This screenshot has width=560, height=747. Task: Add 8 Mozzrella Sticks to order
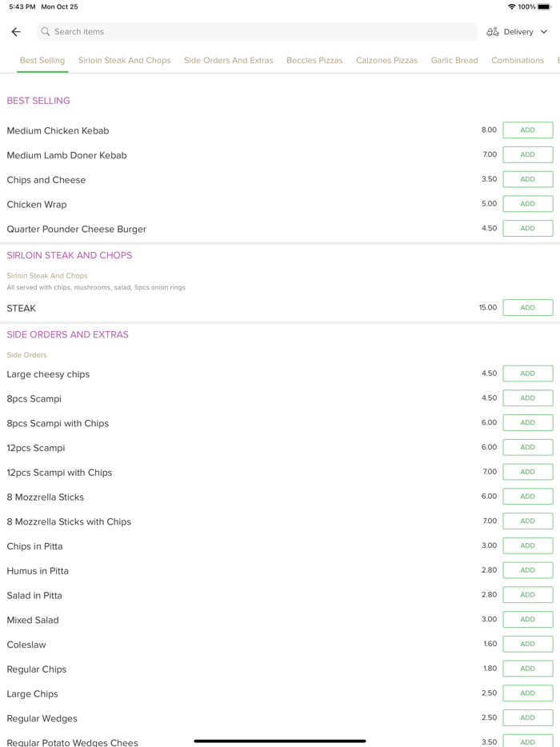tap(527, 497)
